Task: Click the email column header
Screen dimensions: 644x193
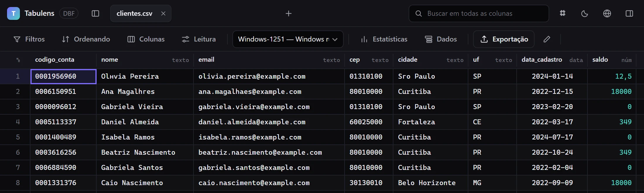Action: point(269,60)
